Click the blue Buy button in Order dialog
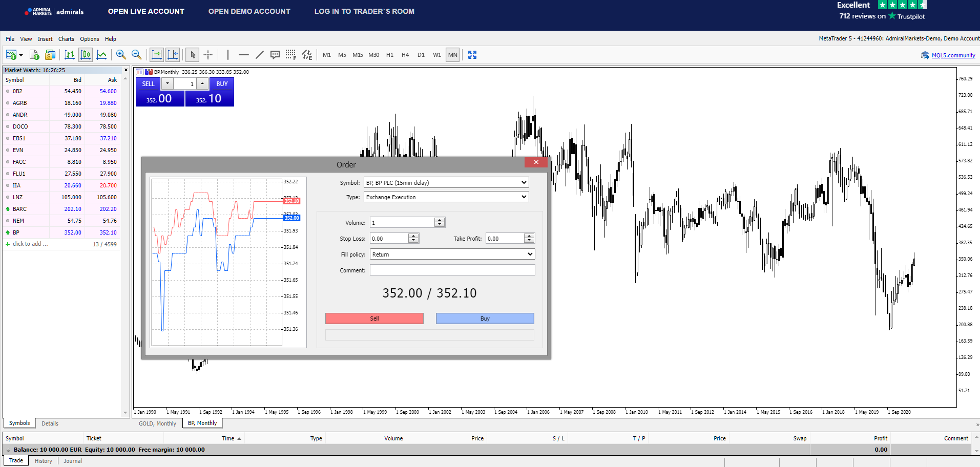The image size is (980, 467). click(x=485, y=319)
